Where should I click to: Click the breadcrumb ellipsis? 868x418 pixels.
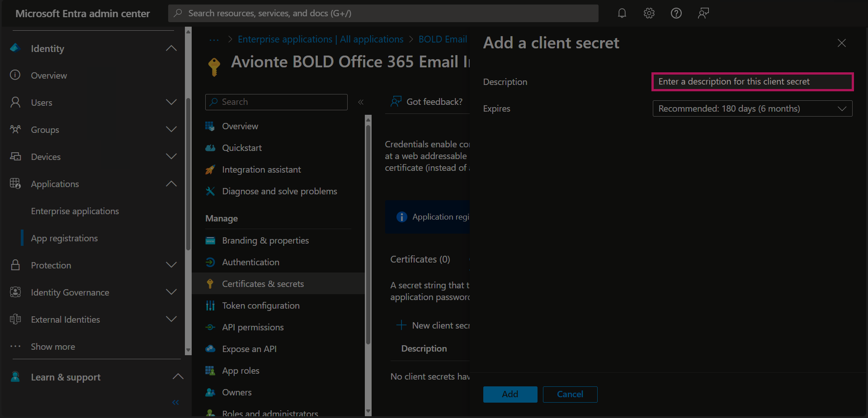coord(214,40)
